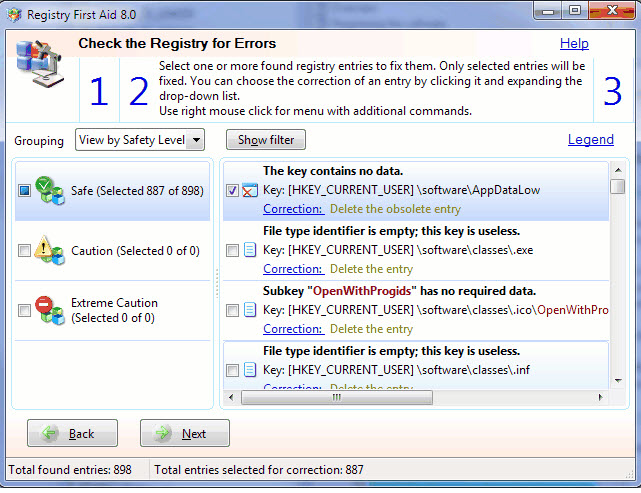
Task: Close the Registry First Aid window
Action: pyautogui.click(x=612, y=11)
